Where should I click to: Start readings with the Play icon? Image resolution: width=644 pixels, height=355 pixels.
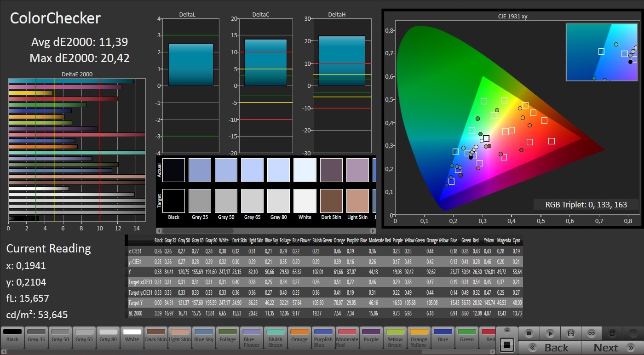[550, 333]
